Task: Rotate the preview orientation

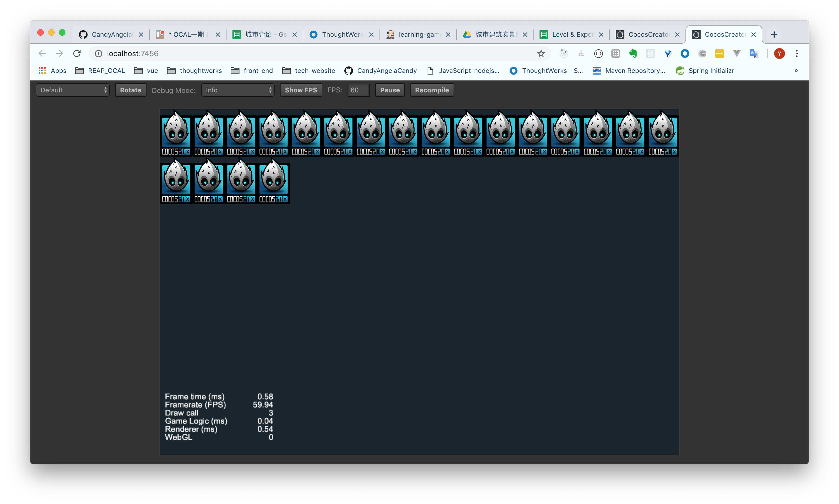Action: click(131, 90)
